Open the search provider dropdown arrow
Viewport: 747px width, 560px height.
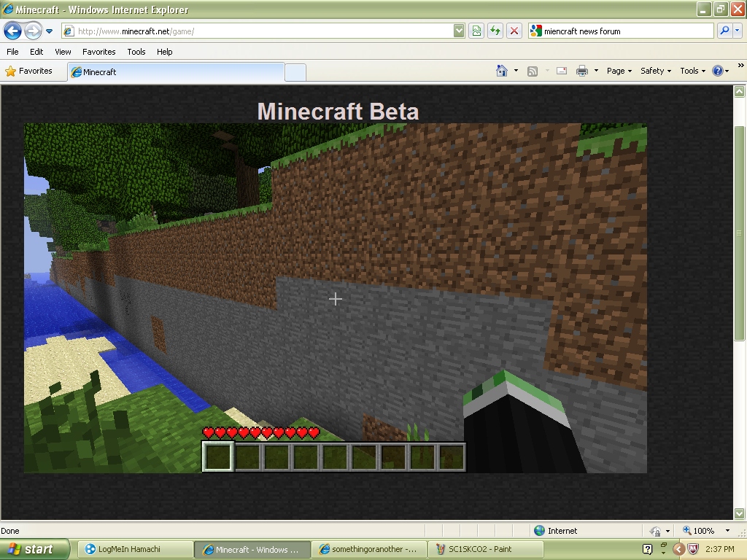738,31
